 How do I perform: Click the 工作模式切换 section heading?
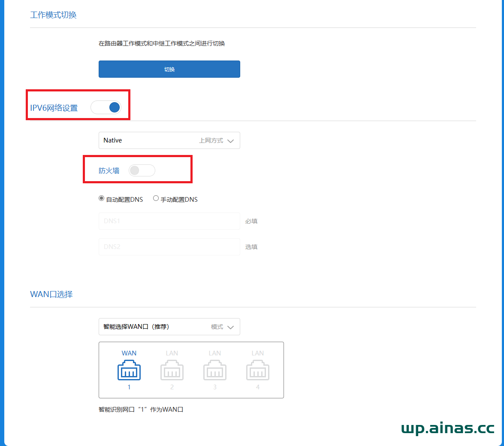[53, 15]
